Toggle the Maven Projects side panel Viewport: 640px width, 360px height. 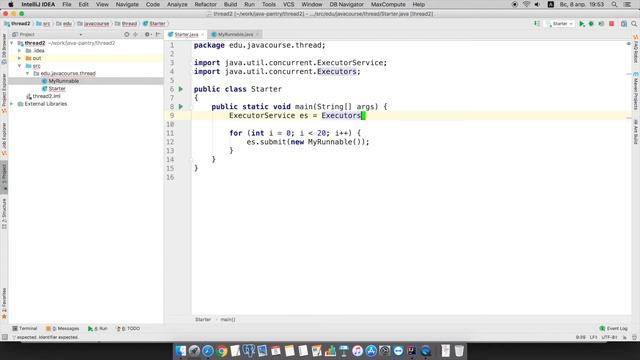point(636,91)
